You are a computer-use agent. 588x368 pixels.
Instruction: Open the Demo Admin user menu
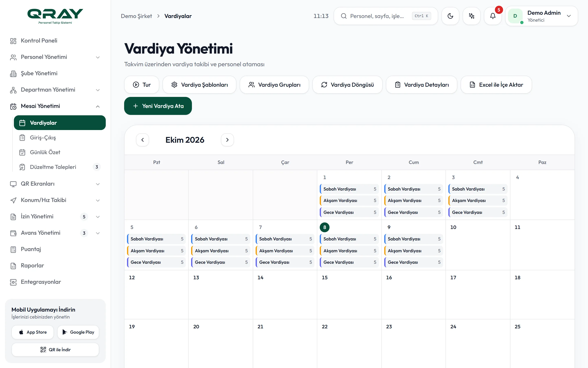tap(542, 16)
